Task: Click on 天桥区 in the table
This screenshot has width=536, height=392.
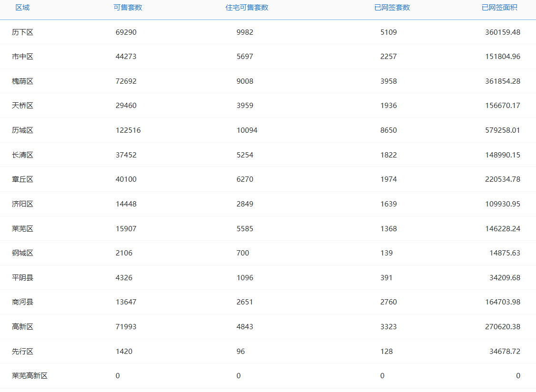Action: click(22, 106)
